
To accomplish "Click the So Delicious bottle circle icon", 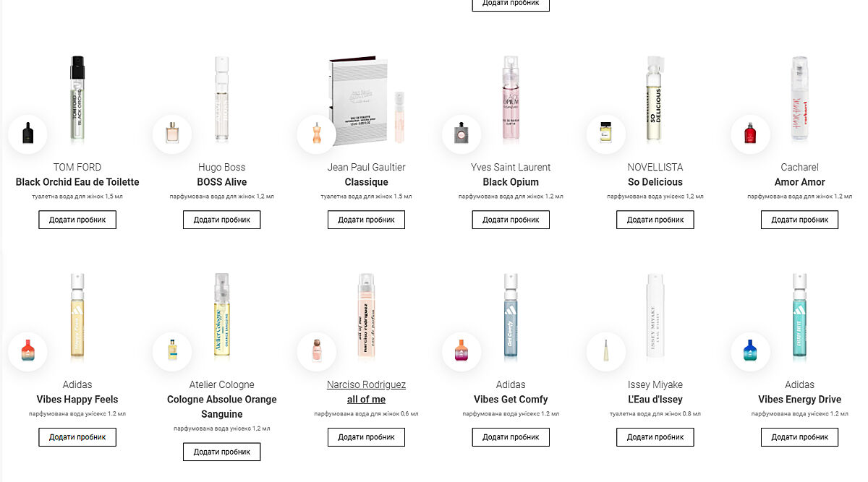I will tap(606, 134).
